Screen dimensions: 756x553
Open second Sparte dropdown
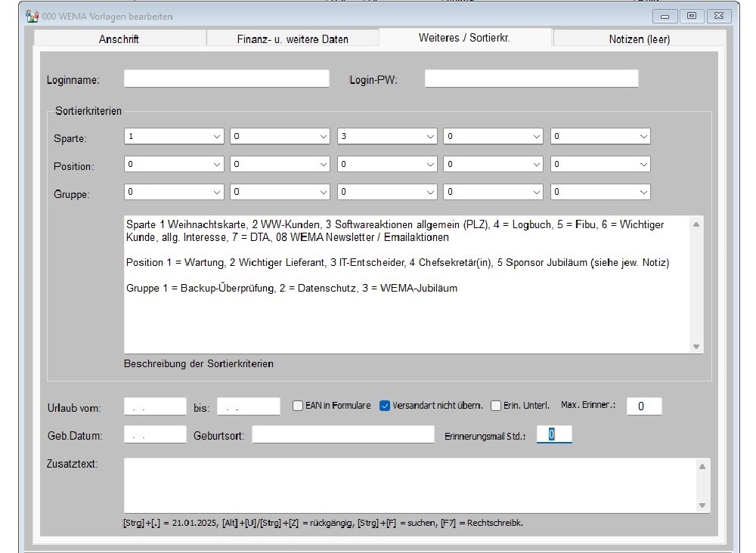pyautogui.click(x=280, y=136)
